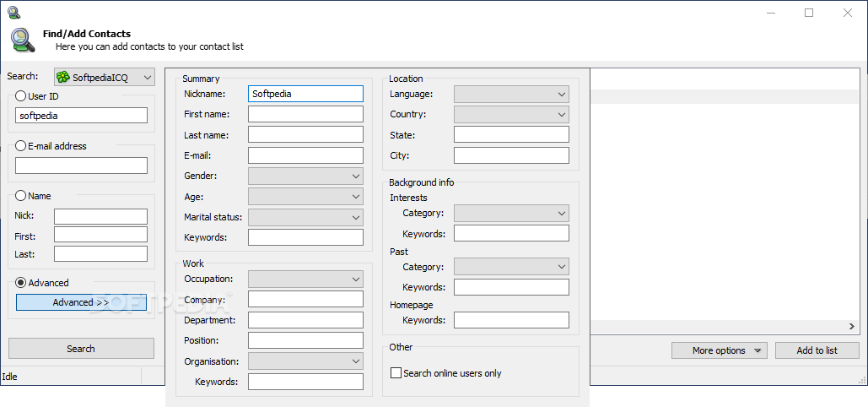Click the Homepage Keywords input field
Screen dimensions: 868x407
pos(511,320)
